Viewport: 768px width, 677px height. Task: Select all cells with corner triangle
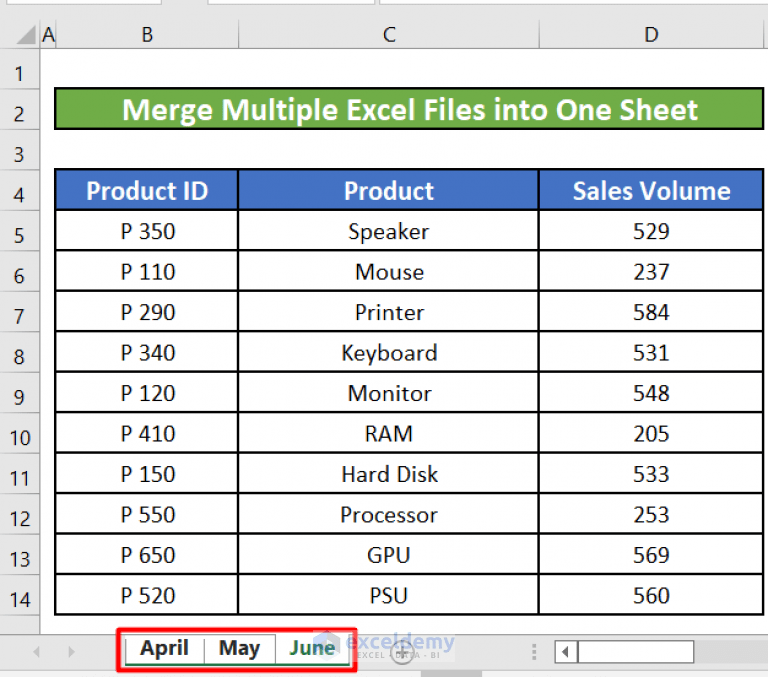(x=27, y=34)
